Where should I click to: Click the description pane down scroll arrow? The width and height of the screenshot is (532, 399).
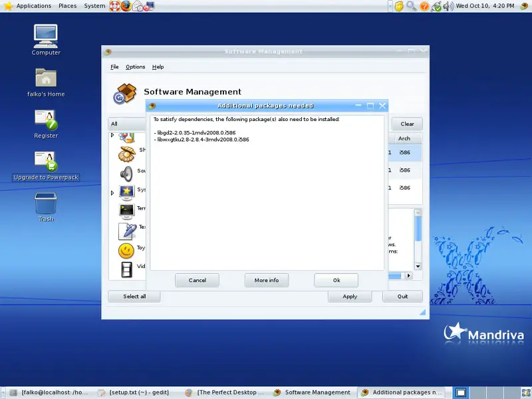point(418,267)
